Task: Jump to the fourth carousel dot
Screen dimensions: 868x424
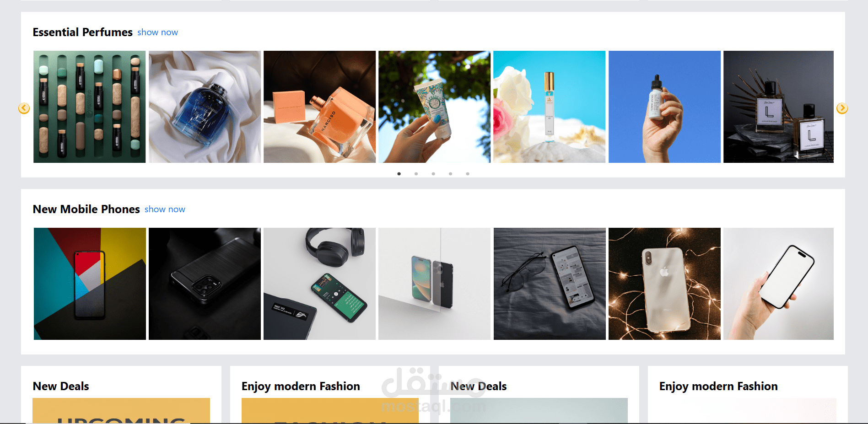Action: (450, 174)
